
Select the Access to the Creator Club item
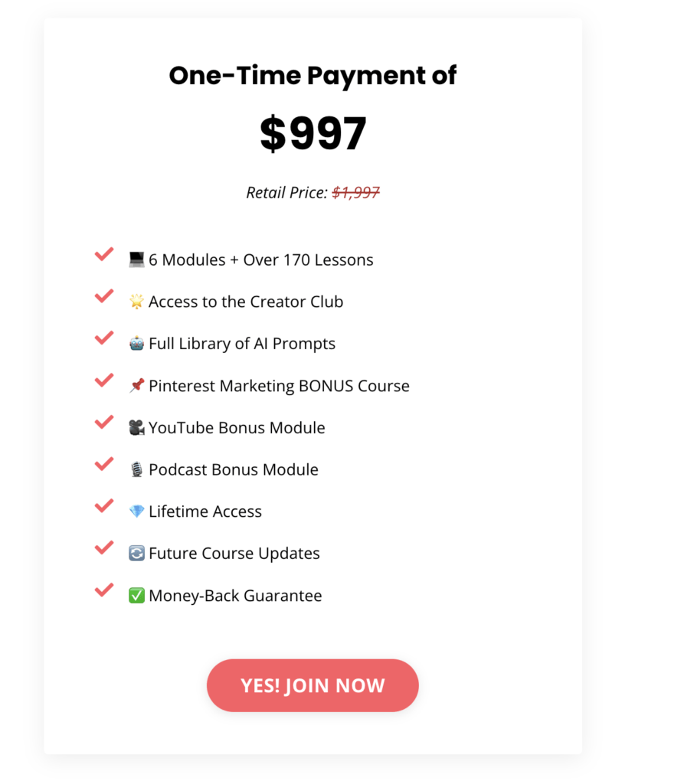(x=245, y=301)
